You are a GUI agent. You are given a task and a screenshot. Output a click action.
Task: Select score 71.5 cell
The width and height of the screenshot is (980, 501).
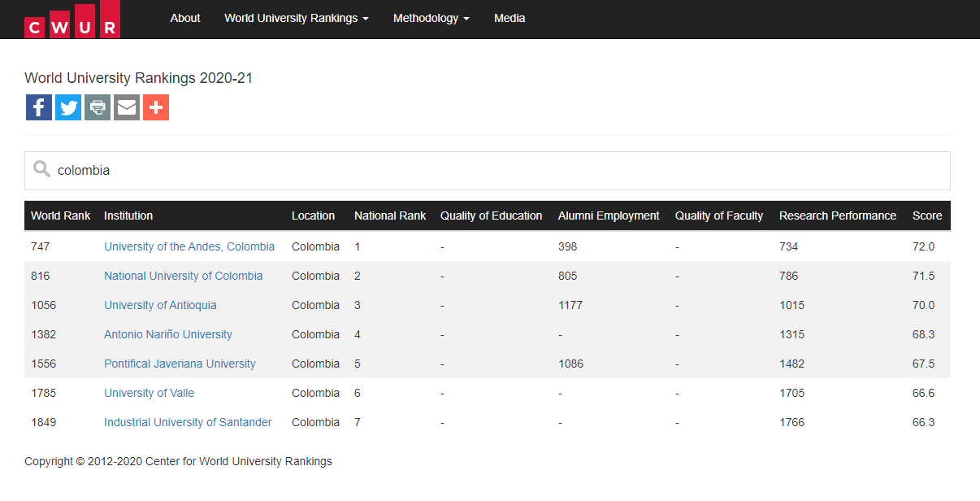923,276
